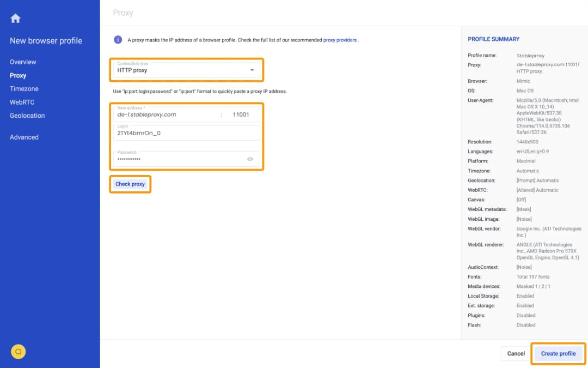Click the Create profile button
The height and width of the screenshot is (368, 588).
point(558,354)
